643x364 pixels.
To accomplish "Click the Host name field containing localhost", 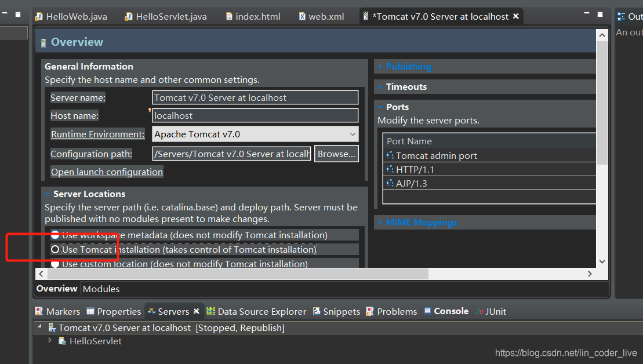I will [x=255, y=115].
